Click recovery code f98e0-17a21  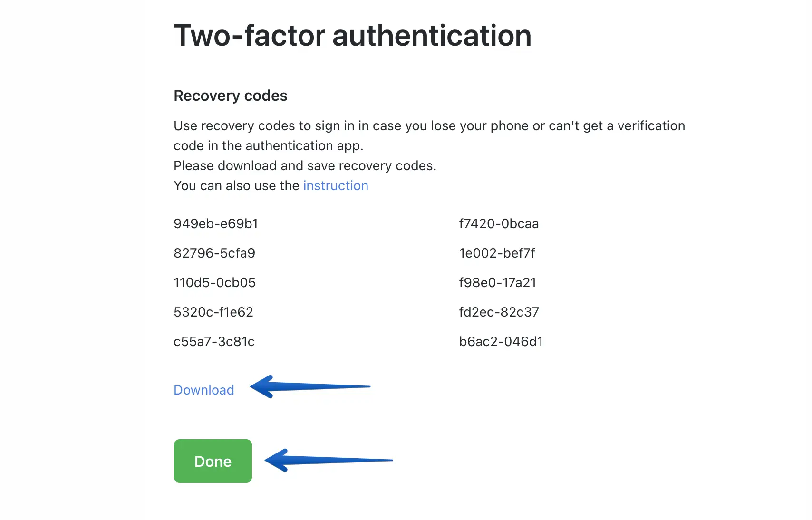pos(497,282)
